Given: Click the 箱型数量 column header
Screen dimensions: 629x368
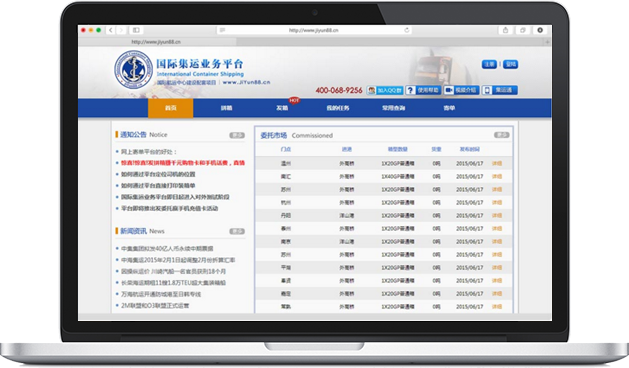Looking at the screenshot, I should 398,149.
